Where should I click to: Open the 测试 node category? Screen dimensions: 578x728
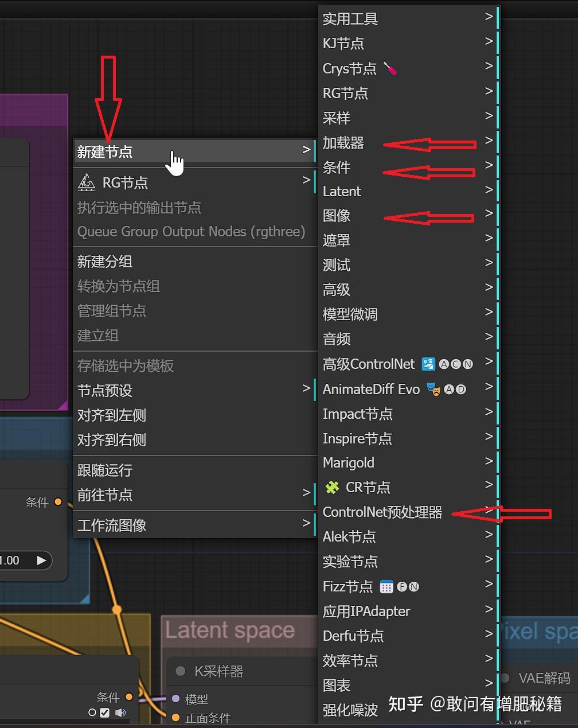click(408, 265)
